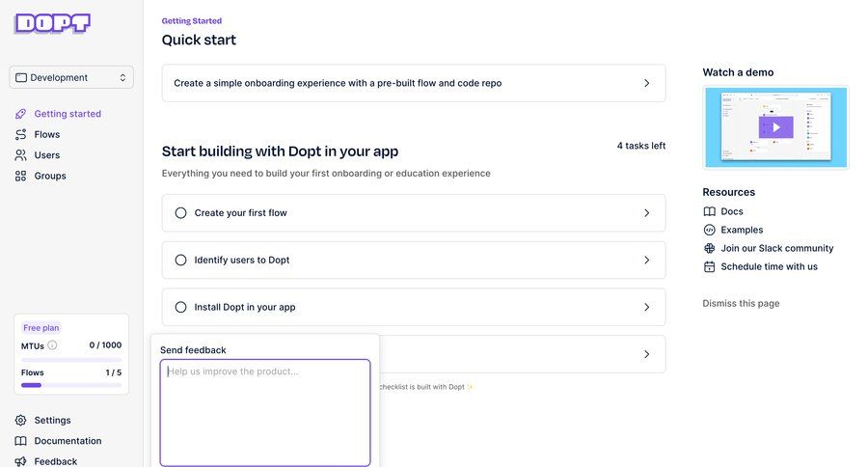Screen dimensions: 868x467
Task: Expand the pre-built flow quick start chevron
Action: coord(646,83)
